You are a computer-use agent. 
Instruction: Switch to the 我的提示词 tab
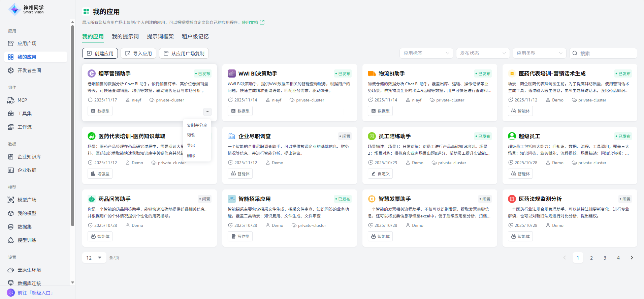pos(125,36)
